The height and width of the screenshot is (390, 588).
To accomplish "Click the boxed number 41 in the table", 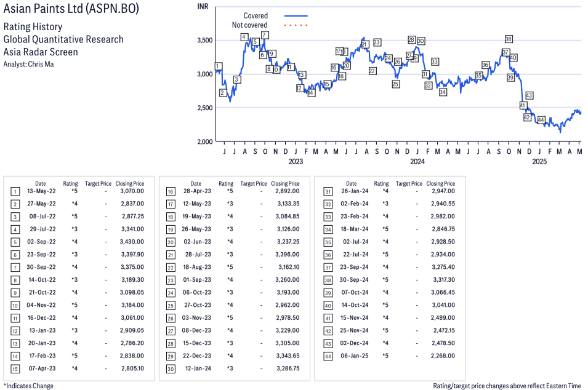I will pos(328,319).
